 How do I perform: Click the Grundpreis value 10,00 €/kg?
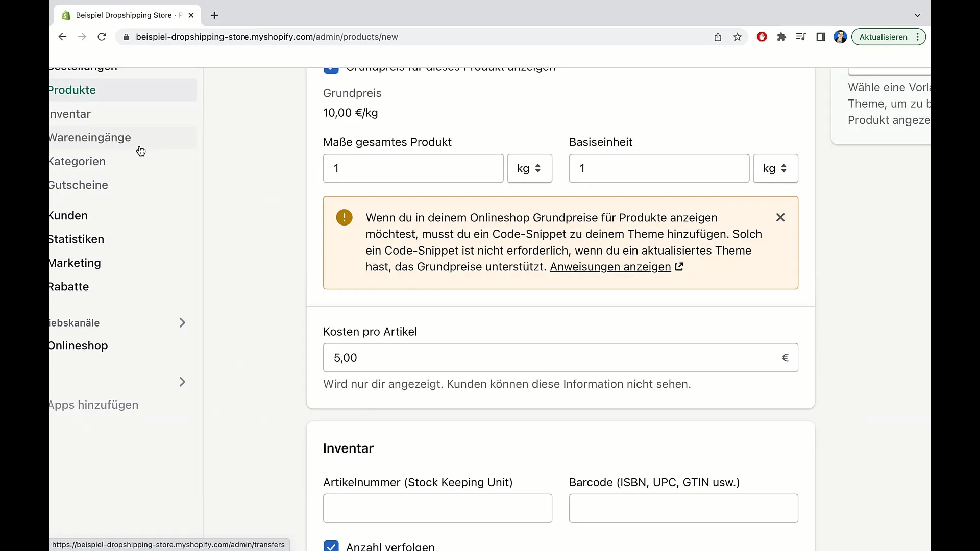pyautogui.click(x=351, y=113)
